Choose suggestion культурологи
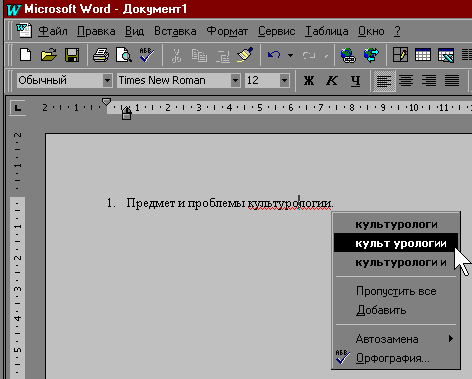Screen dimensions: 472x379 click(396, 224)
